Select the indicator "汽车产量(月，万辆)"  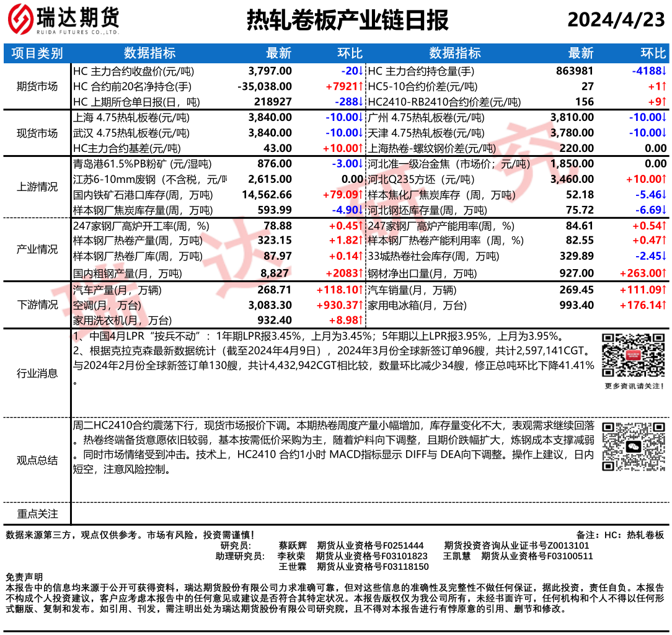(x=117, y=290)
